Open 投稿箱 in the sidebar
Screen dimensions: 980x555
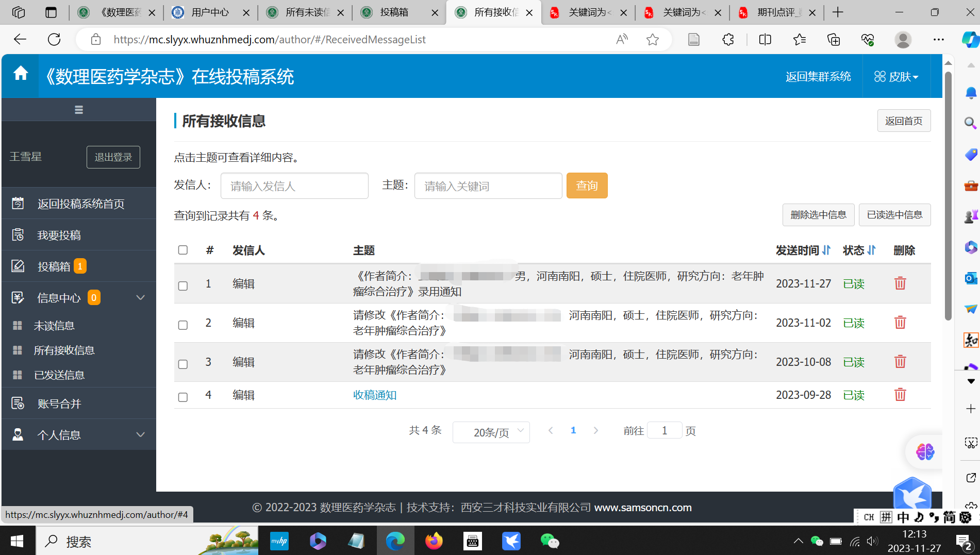pos(79,266)
